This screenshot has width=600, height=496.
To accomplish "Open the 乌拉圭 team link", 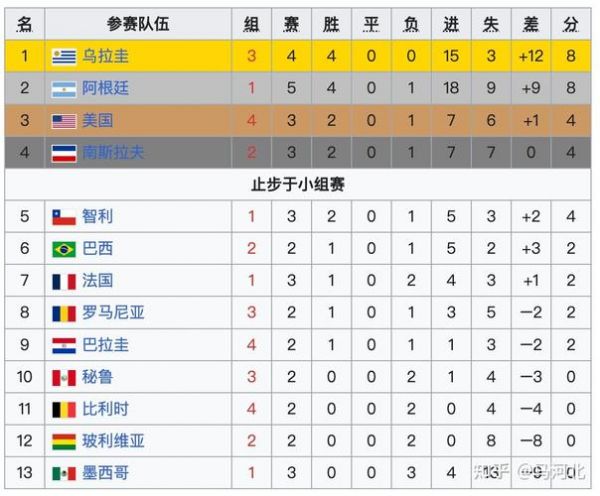I will click(105, 56).
